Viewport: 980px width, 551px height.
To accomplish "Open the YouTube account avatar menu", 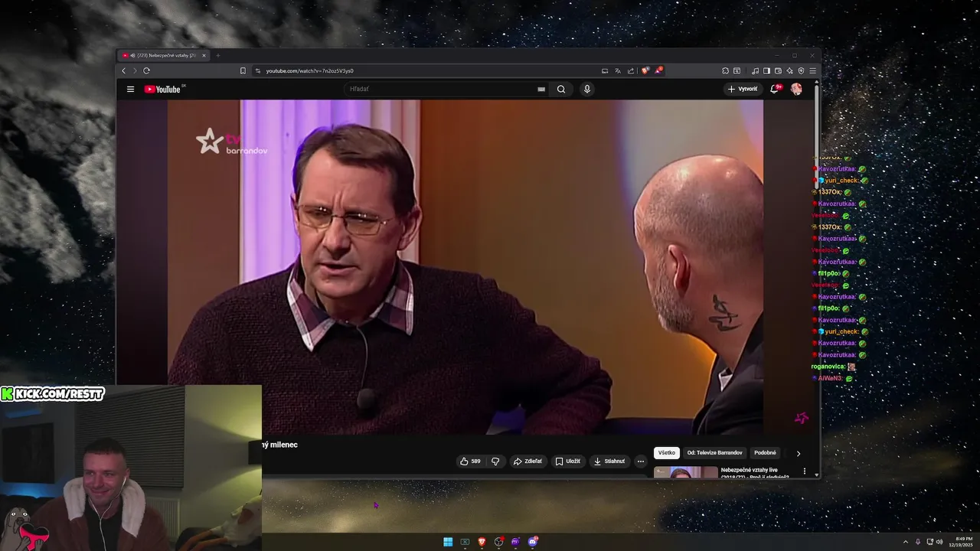I will click(x=796, y=89).
